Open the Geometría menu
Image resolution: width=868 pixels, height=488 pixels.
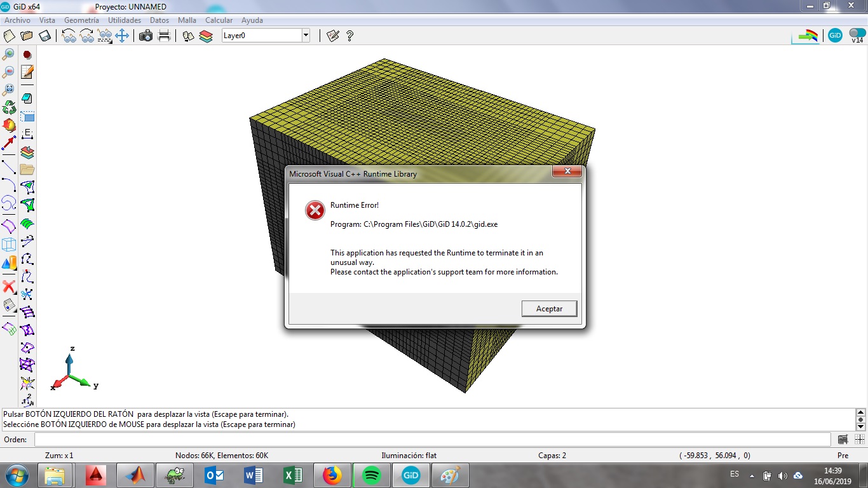pyautogui.click(x=81, y=20)
